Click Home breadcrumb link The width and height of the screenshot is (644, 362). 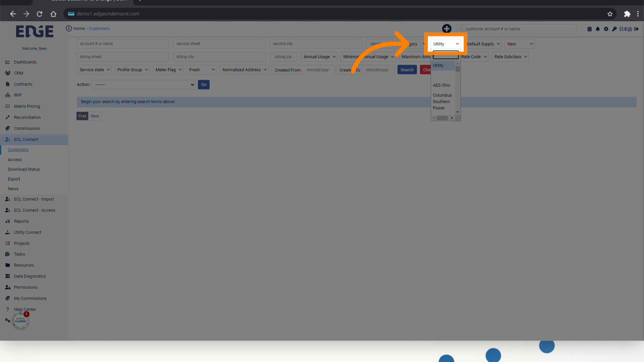[79, 28]
